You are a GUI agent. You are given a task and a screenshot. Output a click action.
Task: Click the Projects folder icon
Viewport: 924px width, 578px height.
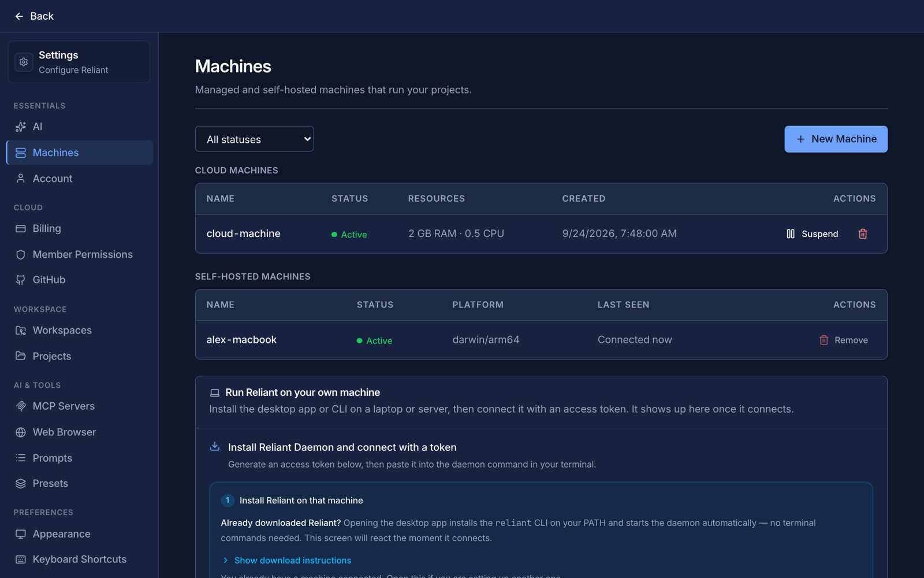21,356
